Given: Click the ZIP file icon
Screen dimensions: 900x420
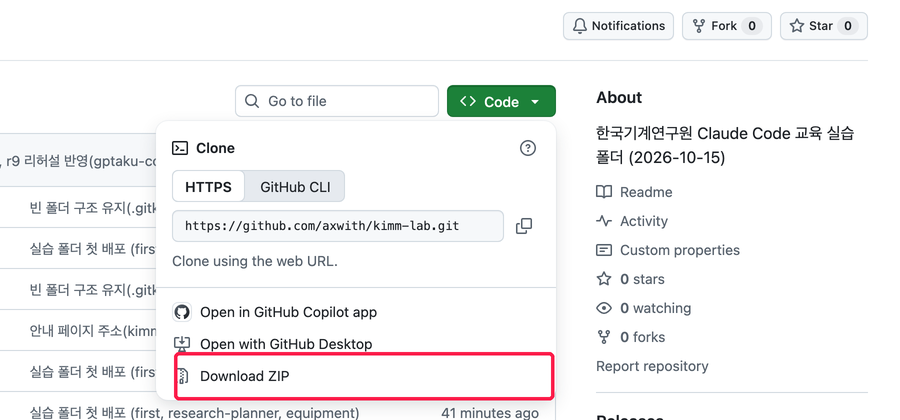Looking at the screenshot, I should point(183,376).
